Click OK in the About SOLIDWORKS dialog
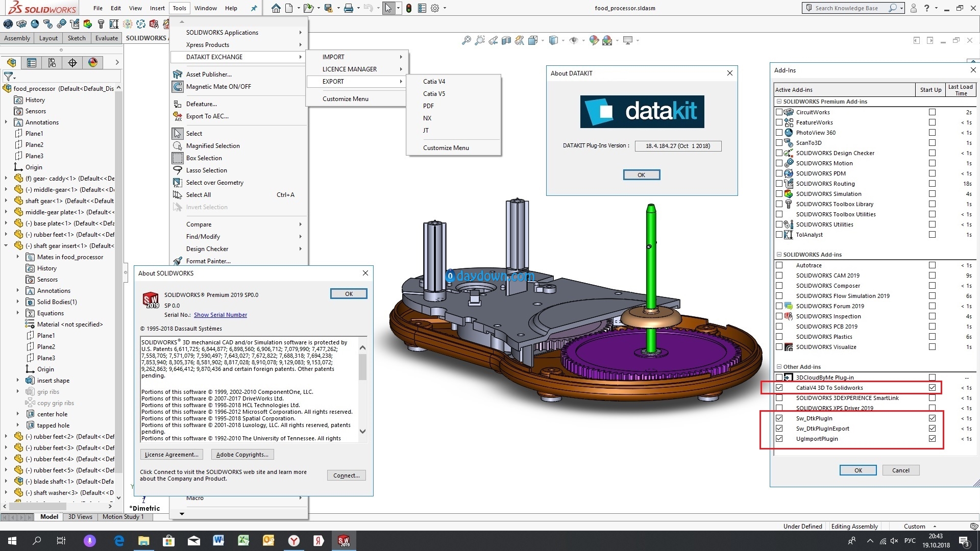 tap(349, 294)
